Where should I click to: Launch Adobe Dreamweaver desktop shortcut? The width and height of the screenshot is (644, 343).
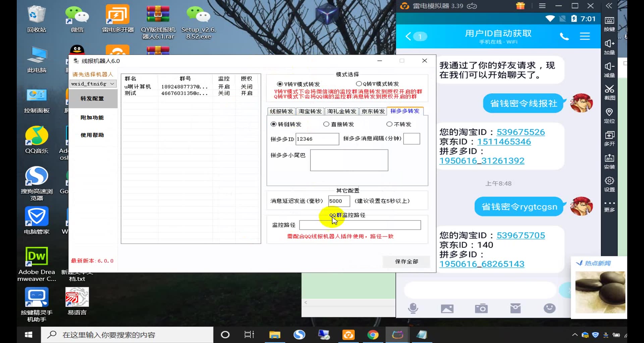37,265
